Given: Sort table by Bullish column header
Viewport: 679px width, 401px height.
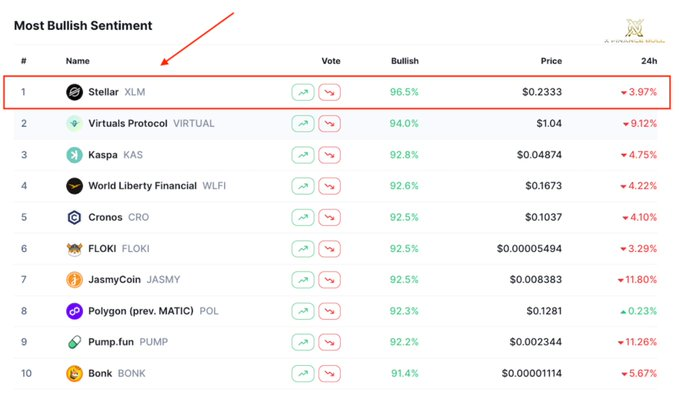Looking at the screenshot, I should pyautogui.click(x=404, y=61).
